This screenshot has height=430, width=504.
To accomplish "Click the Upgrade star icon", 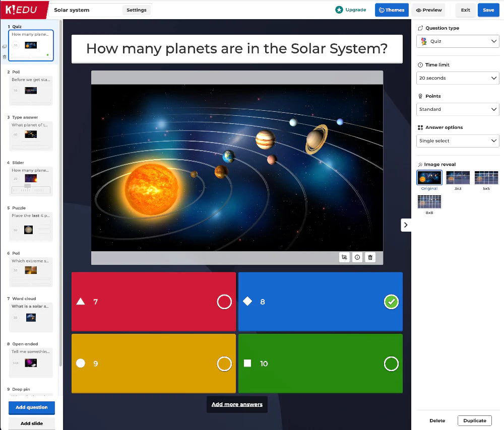I will click(339, 10).
